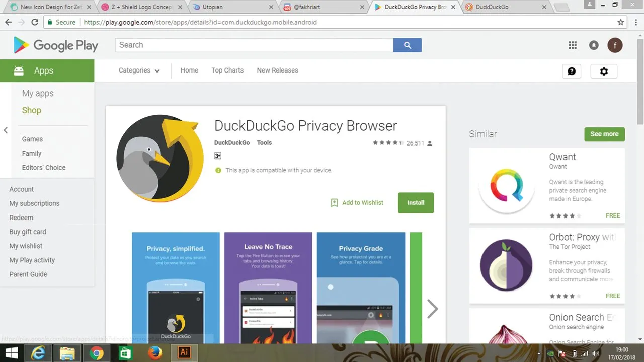This screenshot has width=644, height=362.
Task: Open the help question mark button
Action: pos(572,71)
